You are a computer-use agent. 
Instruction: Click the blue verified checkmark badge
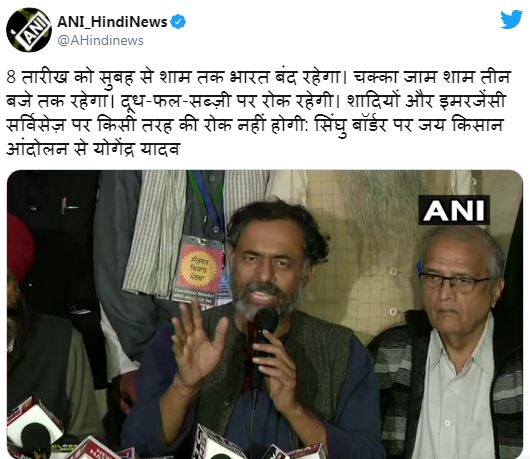(x=178, y=22)
